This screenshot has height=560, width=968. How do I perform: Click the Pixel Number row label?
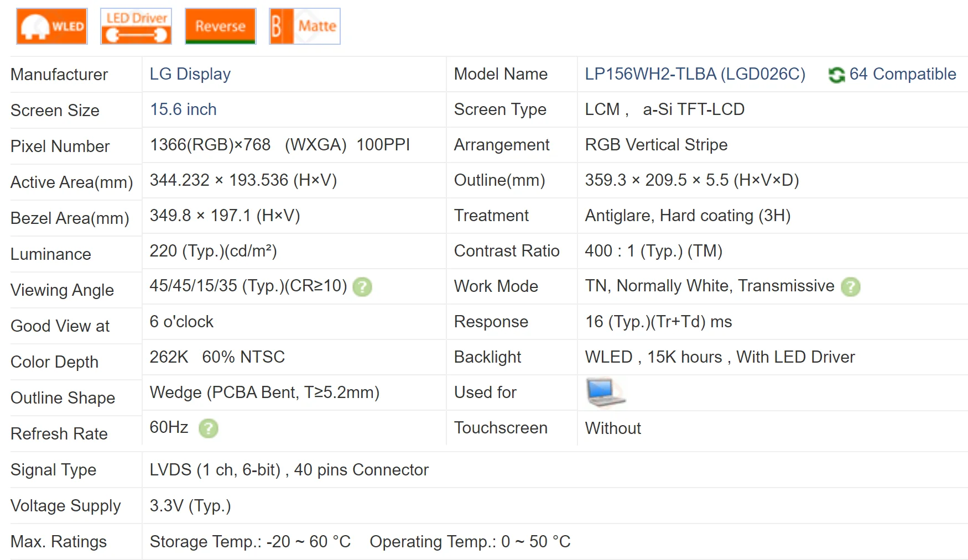click(x=60, y=146)
